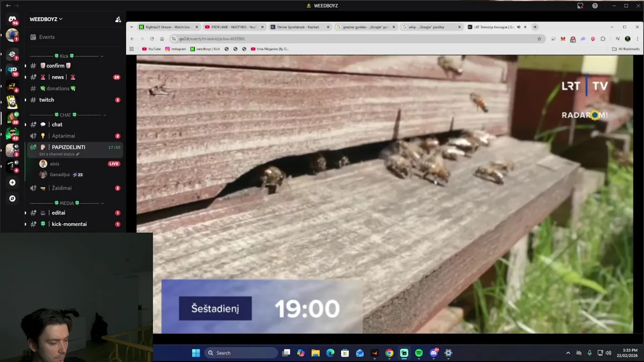The image size is (644, 362).
Task: Click the browser reload icon
Action: click(152, 39)
